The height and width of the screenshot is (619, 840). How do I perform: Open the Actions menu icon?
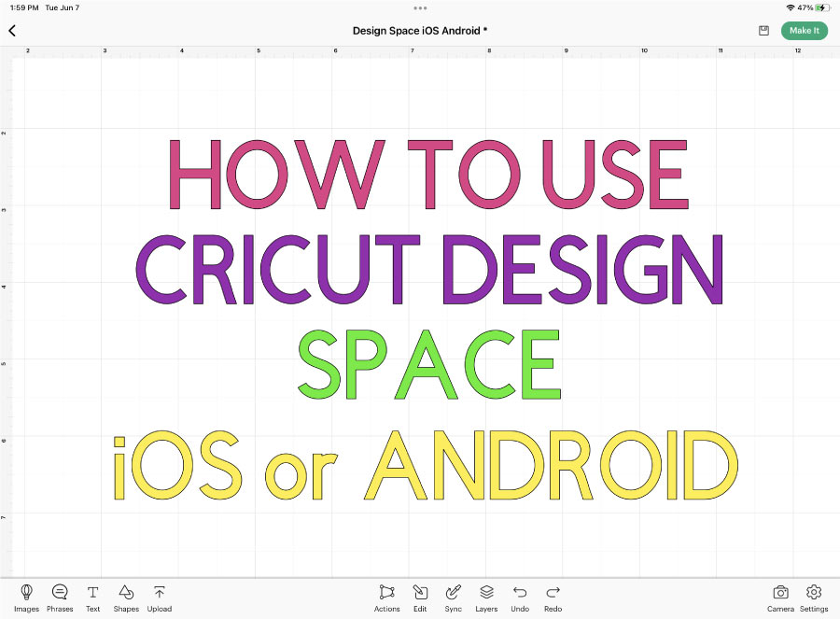[x=386, y=598]
